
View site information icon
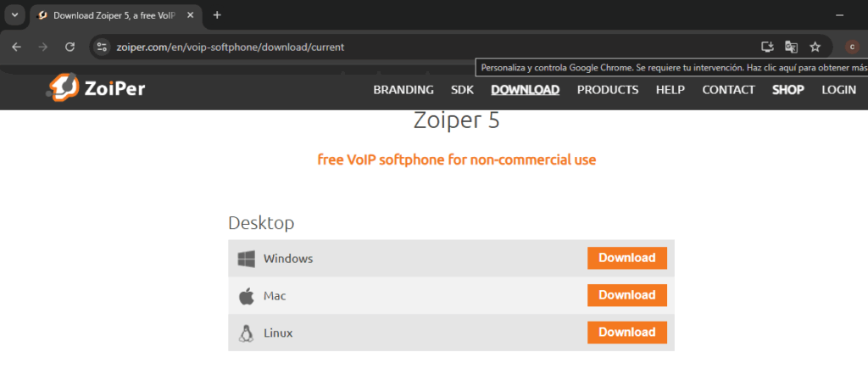[x=102, y=47]
